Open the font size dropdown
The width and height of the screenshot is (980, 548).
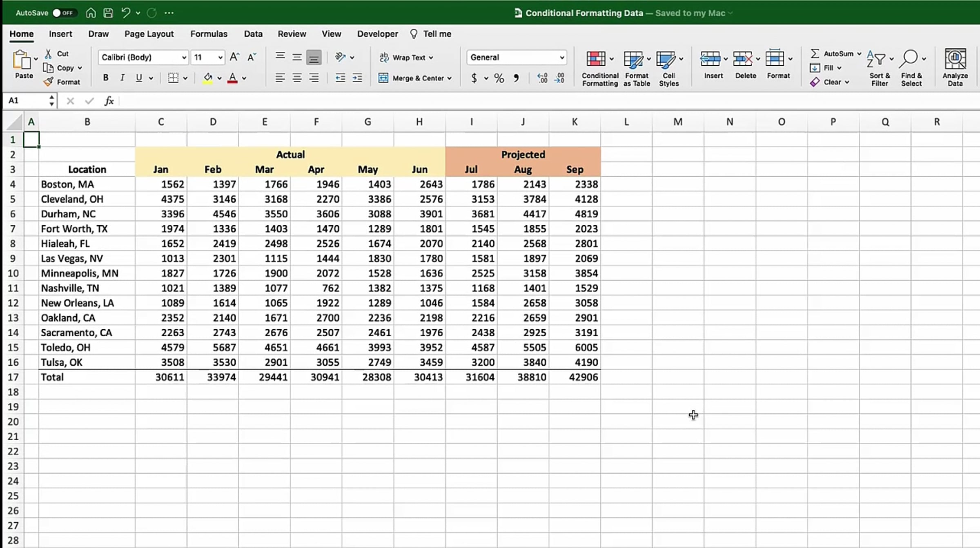coord(220,58)
